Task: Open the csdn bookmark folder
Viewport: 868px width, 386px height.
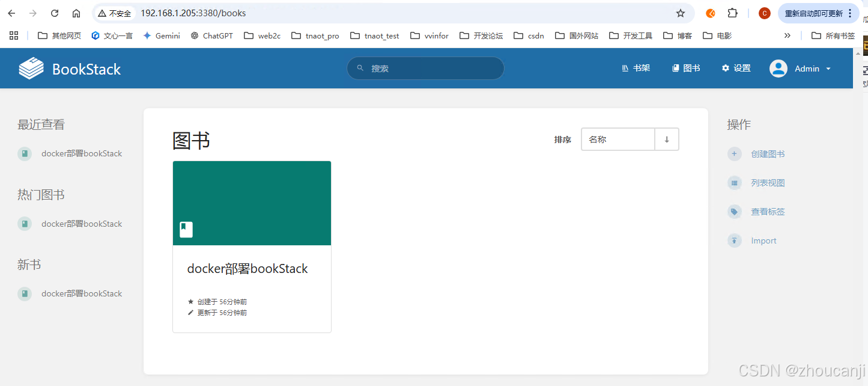Action: coord(529,35)
